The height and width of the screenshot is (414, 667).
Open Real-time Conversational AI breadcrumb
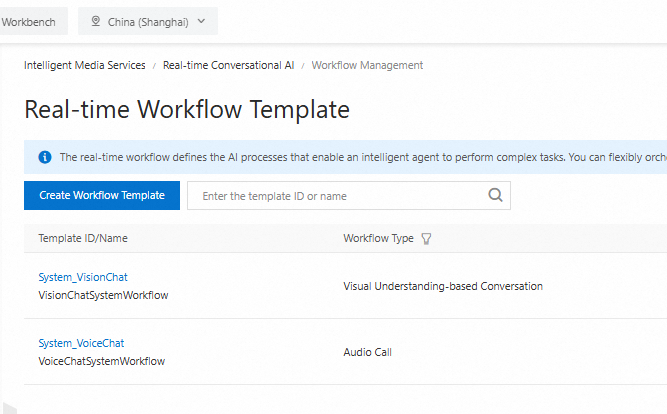coord(229,65)
